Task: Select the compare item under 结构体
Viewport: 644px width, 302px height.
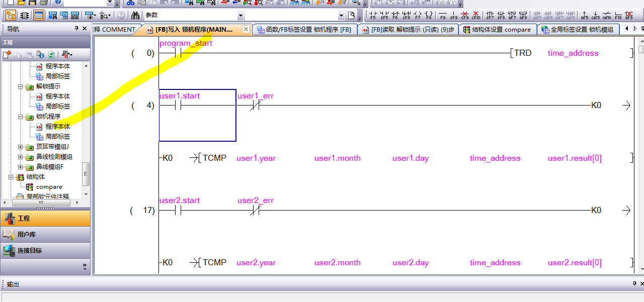Action: pyautogui.click(x=49, y=187)
